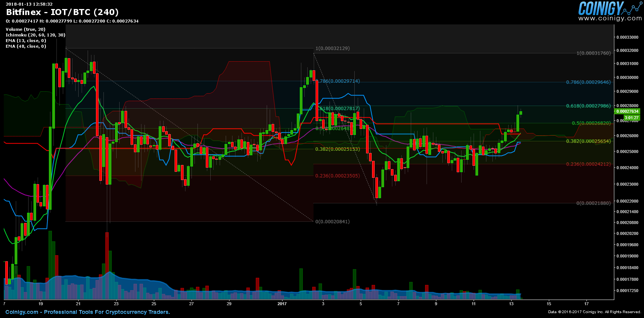Select the 0.00028000 price axis label
The width and height of the screenshot is (644, 318).
627,106
